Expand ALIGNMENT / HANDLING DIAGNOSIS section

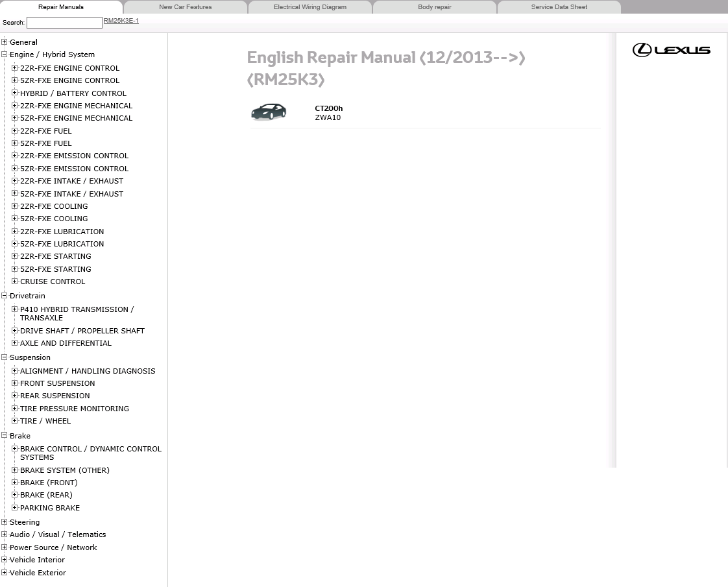(14, 371)
